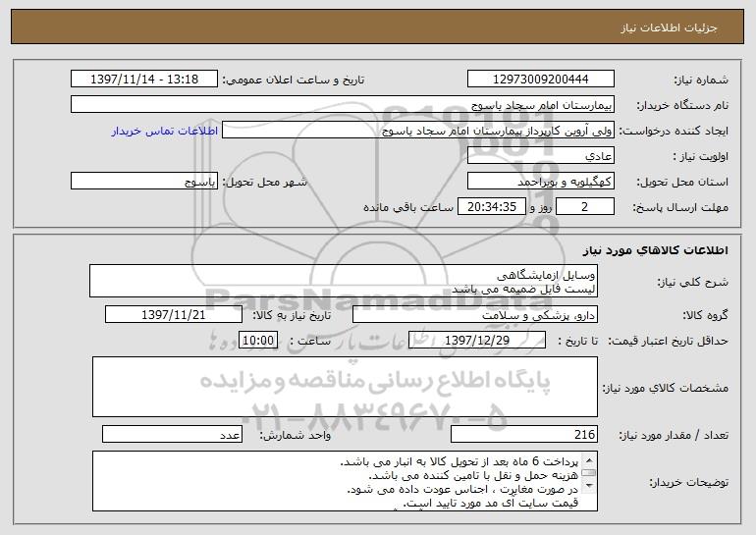Click the general description box وسایل ازمایشگاهی
The height and width of the screenshot is (535, 756).
(x=344, y=281)
